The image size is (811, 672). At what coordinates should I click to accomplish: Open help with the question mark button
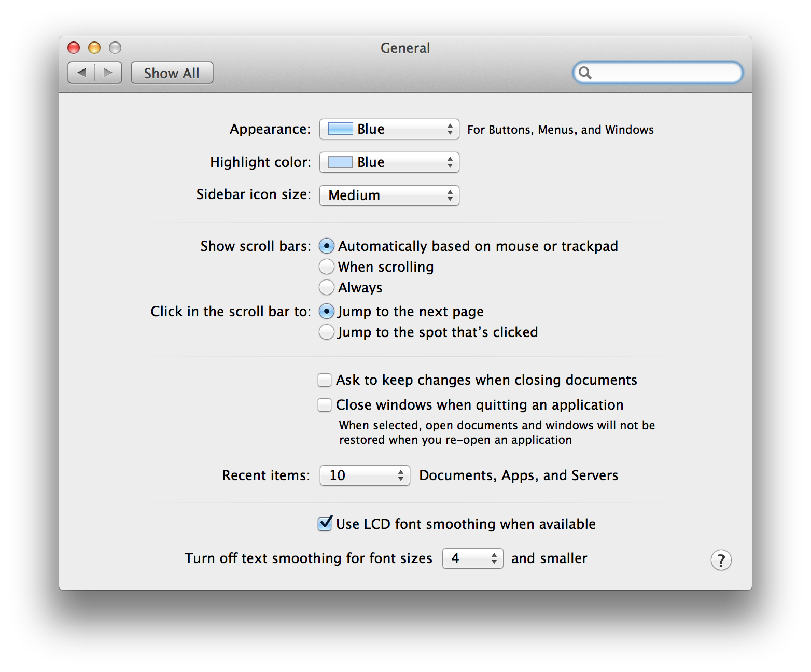721,560
